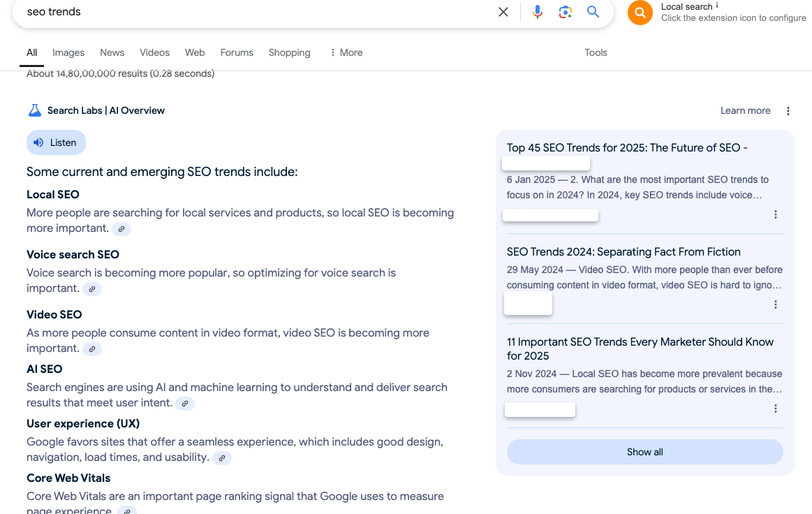Open three-dot options on Top 45 SEO Trends result
The image size is (812, 514).
pos(776,214)
